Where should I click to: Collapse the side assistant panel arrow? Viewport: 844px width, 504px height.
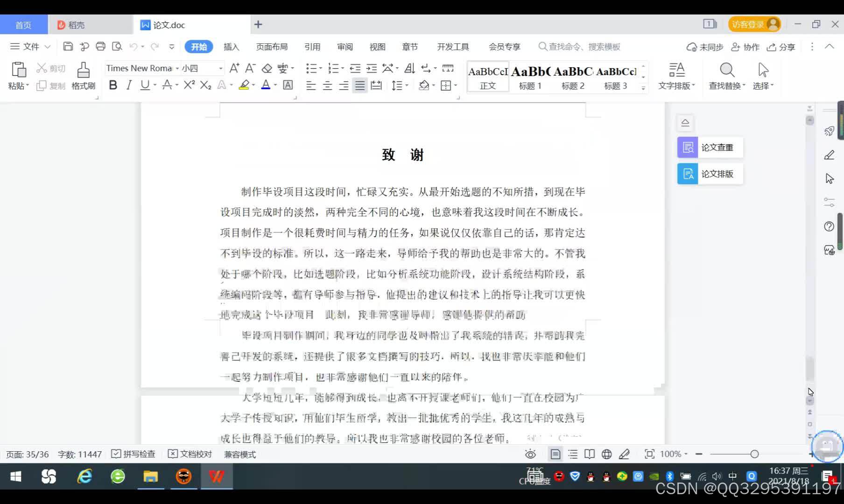coord(685,123)
